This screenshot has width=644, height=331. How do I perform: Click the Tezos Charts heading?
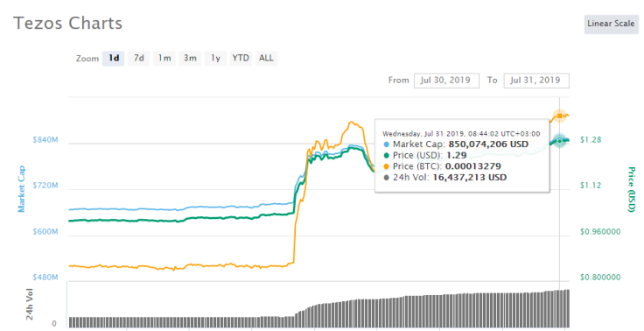point(67,24)
